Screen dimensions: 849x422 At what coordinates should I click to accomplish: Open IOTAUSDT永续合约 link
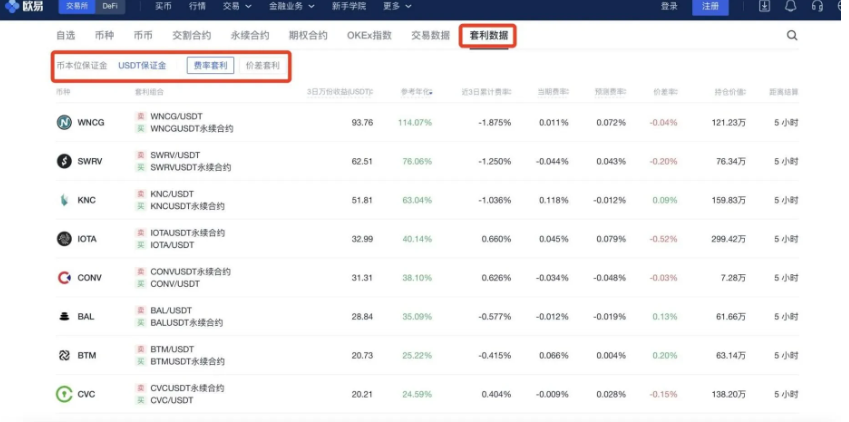point(187,233)
